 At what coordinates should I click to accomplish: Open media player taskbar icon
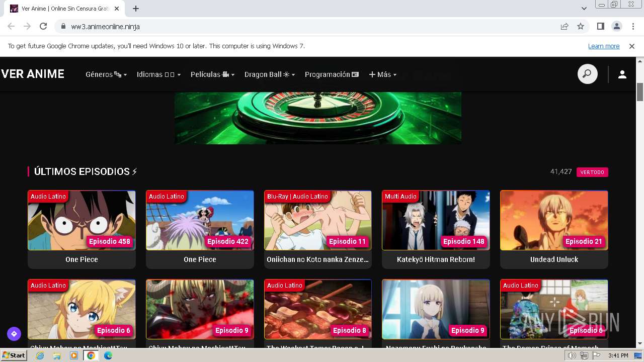[x=74, y=355]
